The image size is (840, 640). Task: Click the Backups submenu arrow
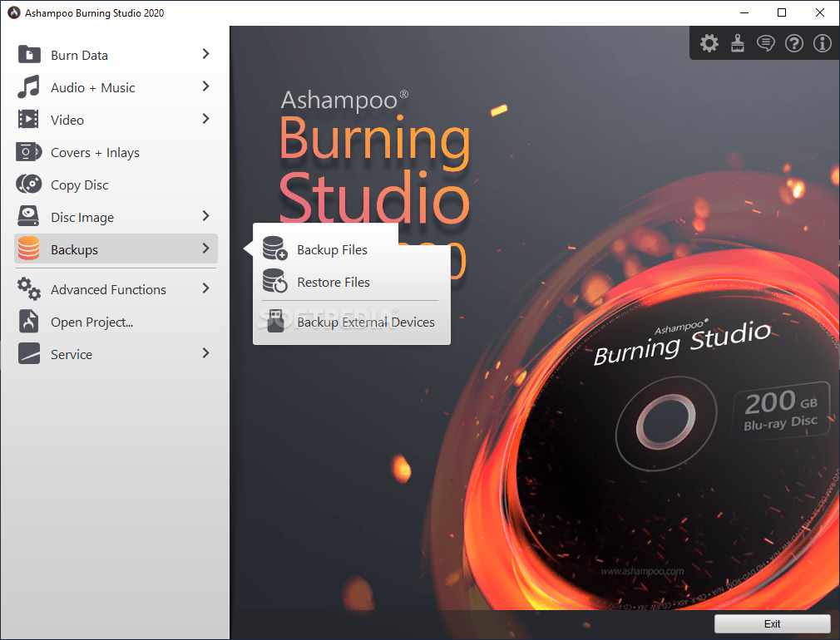pyautogui.click(x=205, y=248)
